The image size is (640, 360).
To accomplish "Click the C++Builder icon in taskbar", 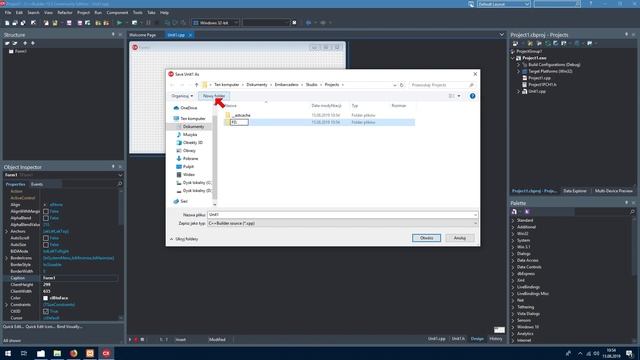I will point(106,353).
